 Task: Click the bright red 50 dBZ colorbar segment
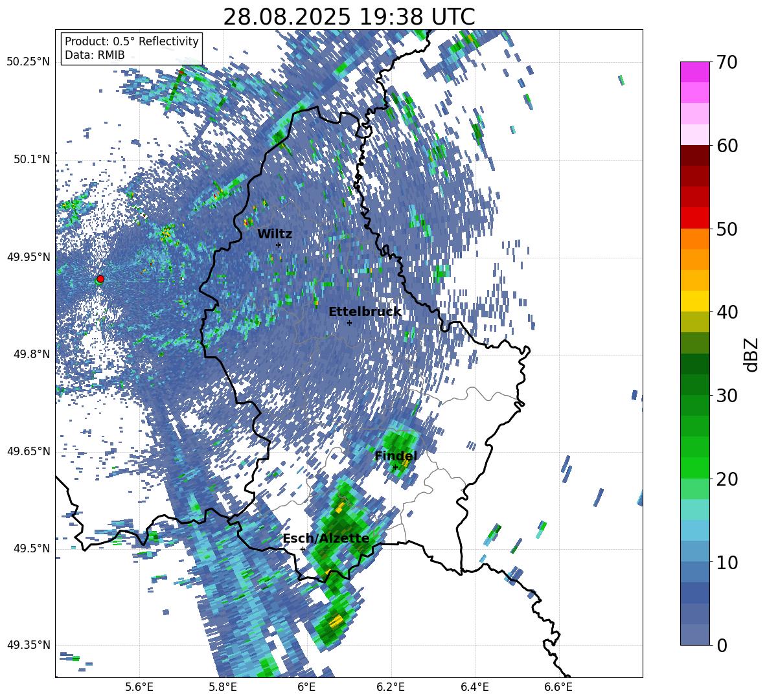[694, 218]
